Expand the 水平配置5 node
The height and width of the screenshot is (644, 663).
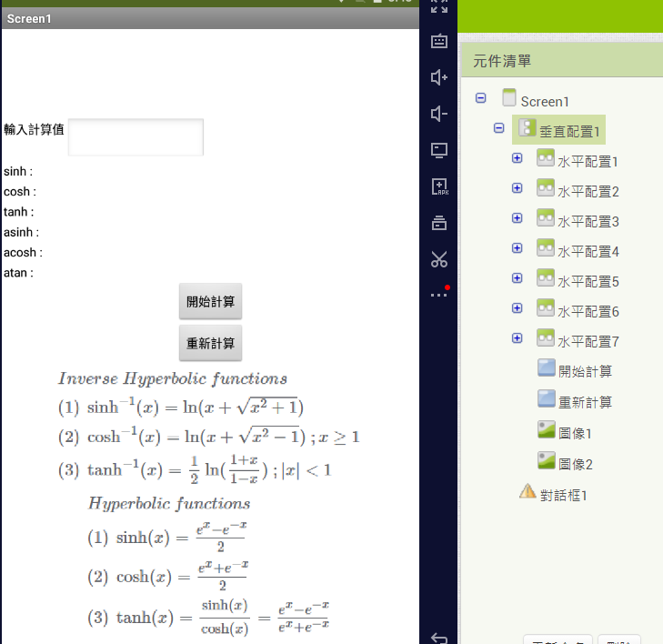click(x=517, y=278)
